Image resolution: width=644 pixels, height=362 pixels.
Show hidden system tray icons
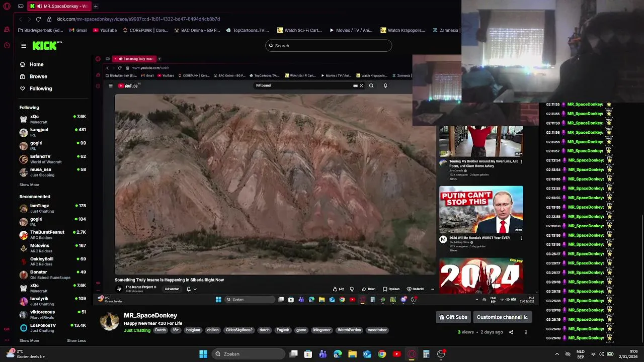(557, 354)
